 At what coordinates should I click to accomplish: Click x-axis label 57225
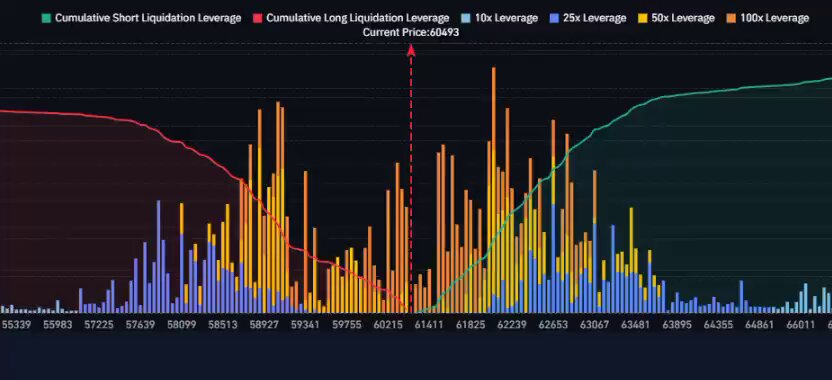click(x=99, y=324)
